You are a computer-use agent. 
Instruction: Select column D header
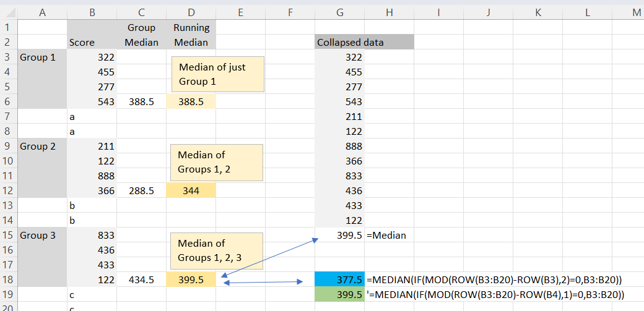click(x=191, y=13)
